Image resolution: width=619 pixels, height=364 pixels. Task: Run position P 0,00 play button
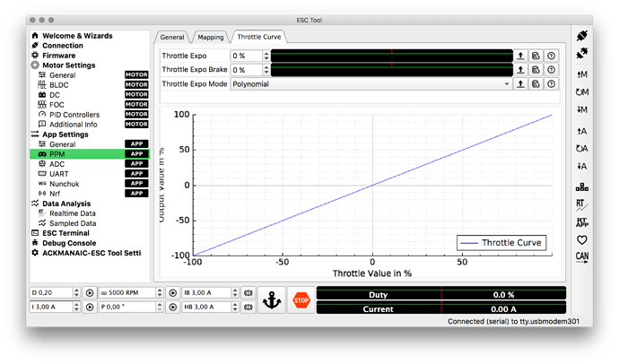[173, 308]
